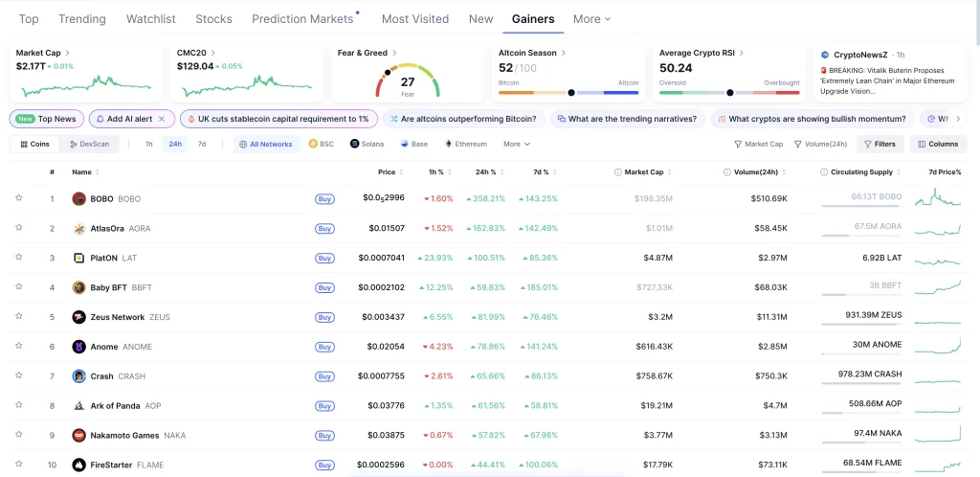Screen dimensions: 980x477
Task: Click the Zeus Network logo icon
Action: [78, 317]
